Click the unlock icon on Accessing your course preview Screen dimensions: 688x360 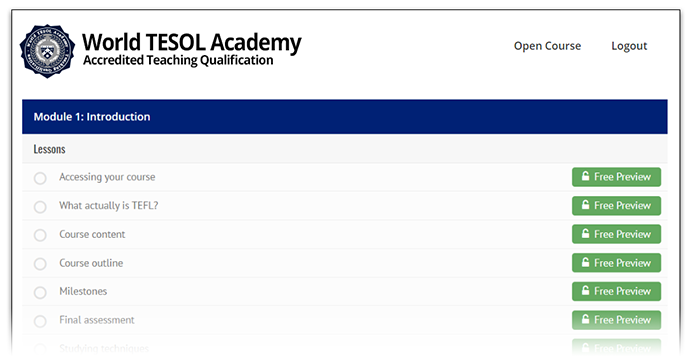tap(585, 176)
